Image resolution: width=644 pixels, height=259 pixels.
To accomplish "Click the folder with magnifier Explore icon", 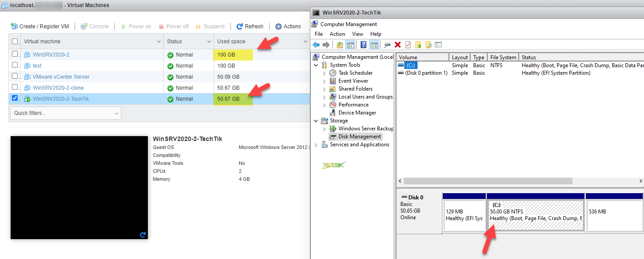I will click(x=428, y=45).
